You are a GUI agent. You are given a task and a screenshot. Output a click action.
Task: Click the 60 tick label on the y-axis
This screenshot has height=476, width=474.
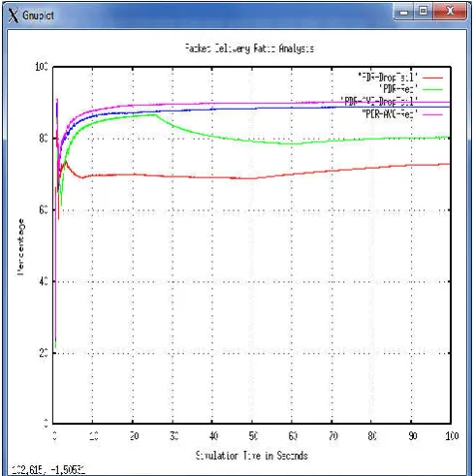click(44, 210)
